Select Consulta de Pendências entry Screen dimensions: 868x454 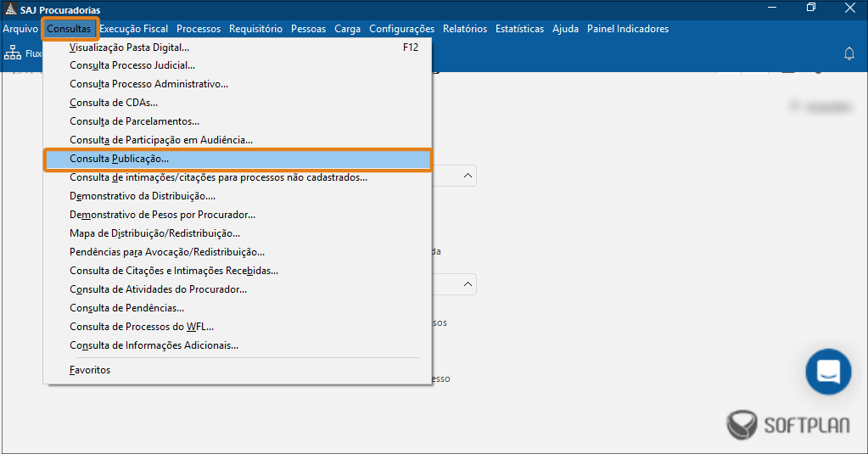(x=126, y=308)
